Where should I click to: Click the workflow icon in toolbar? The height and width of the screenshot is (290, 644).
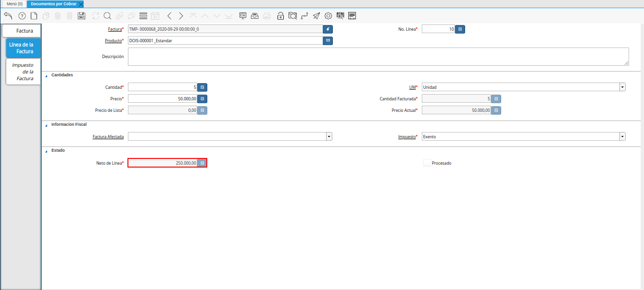pyautogui.click(x=304, y=16)
